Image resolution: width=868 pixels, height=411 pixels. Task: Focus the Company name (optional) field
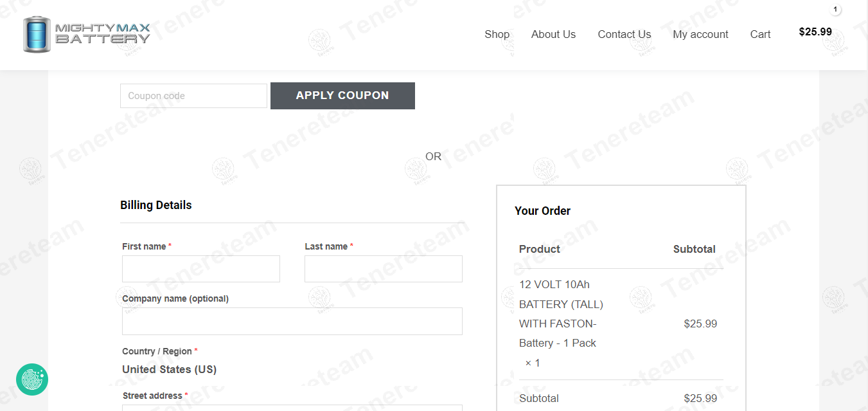click(292, 321)
